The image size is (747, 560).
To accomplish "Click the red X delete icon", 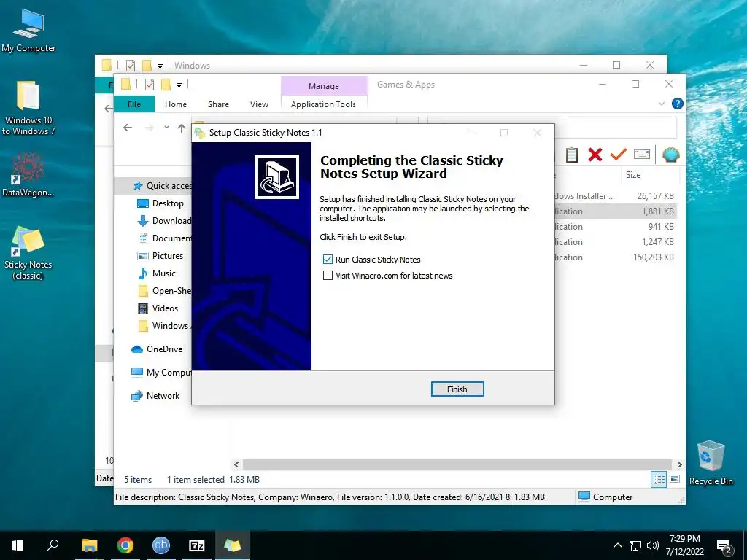I will click(x=595, y=155).
